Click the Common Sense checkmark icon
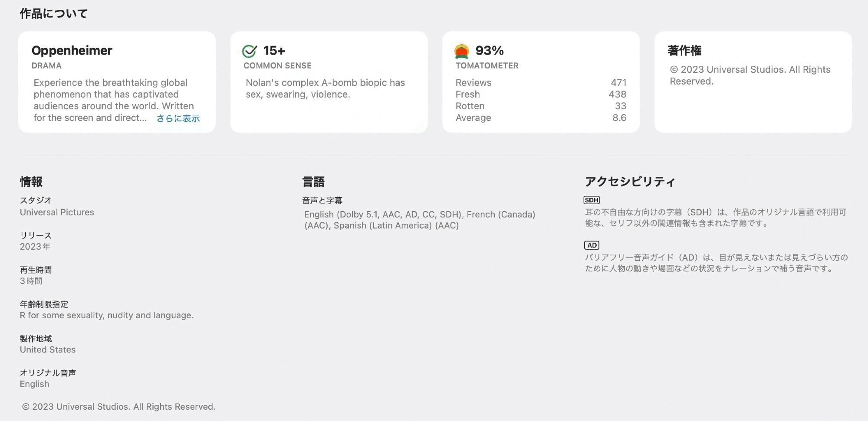The height and width of the screenshot is (421, 868). [x=249, y=51]
